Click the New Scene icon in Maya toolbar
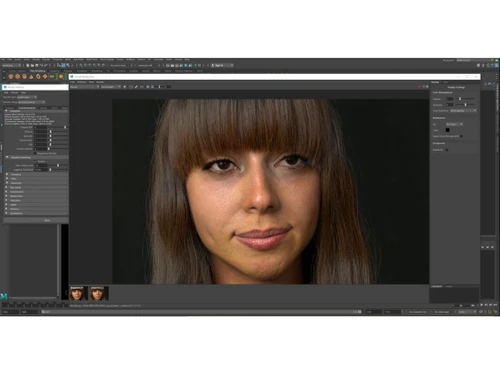The image size is (500, 375). tap(28, 65)
